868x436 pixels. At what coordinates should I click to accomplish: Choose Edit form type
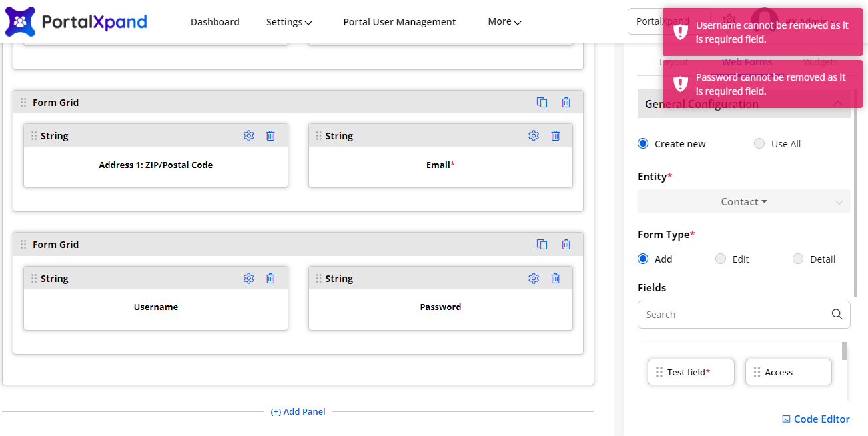click(721, 259)
